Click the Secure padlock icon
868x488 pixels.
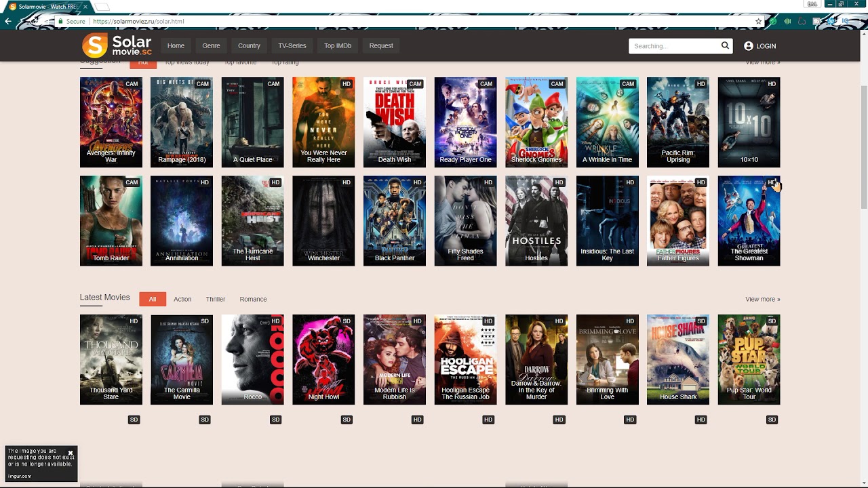[x=60, y=21]
